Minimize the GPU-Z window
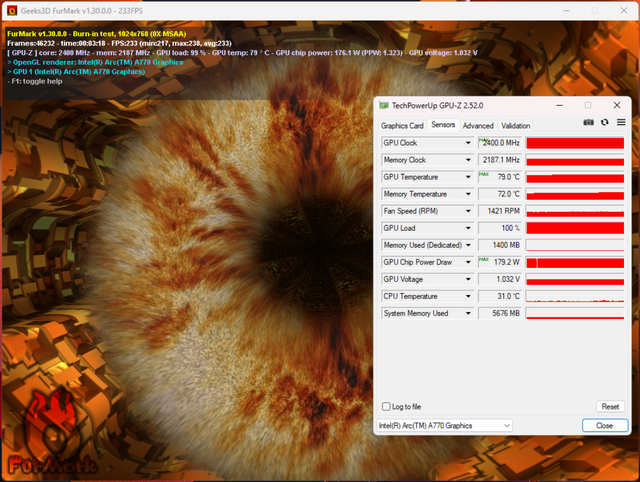This screenshot has width=640, height=482. pyautogui.click(x=560, y=105)
